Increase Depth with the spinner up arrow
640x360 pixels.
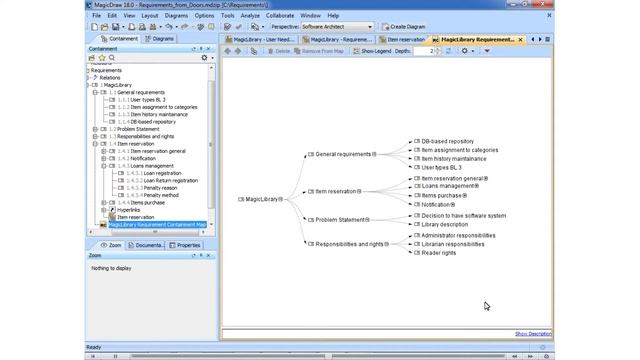438,49
